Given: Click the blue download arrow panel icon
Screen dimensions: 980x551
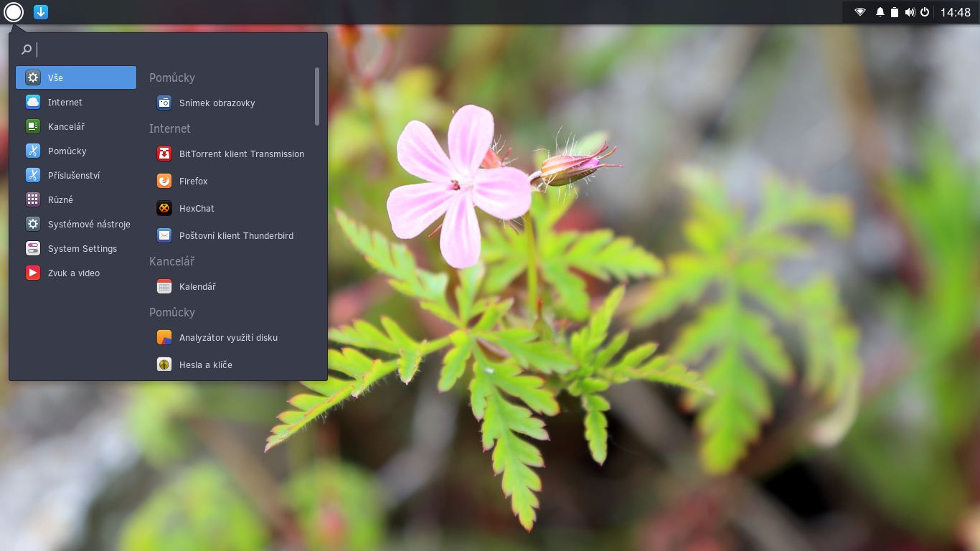Looking at the screenshot, I should (x=41, y=11).
